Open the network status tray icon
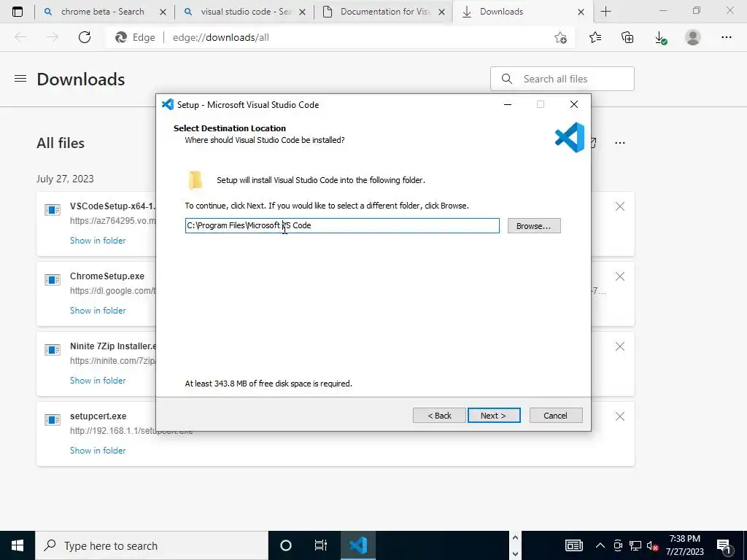 pyautogui.click(x=635, y=545)
